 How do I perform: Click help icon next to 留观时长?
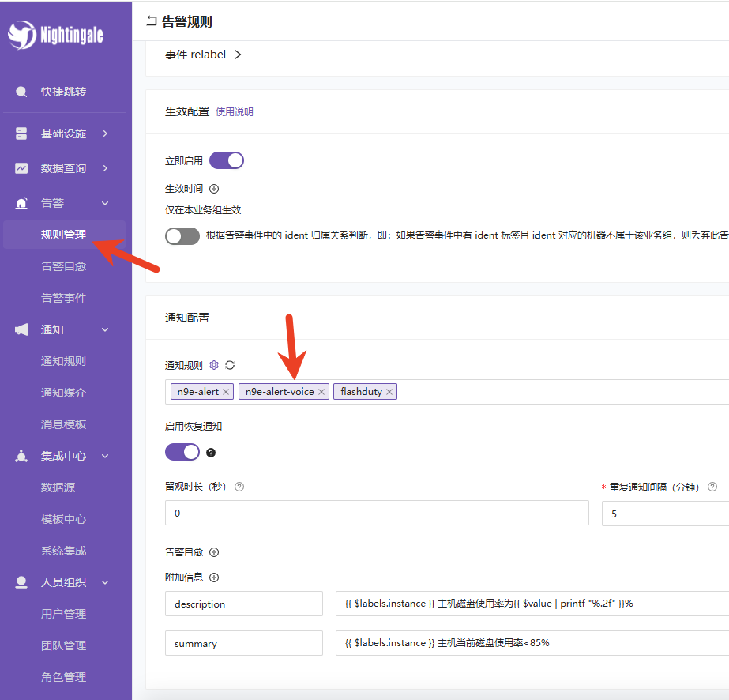tap(239, 487)
